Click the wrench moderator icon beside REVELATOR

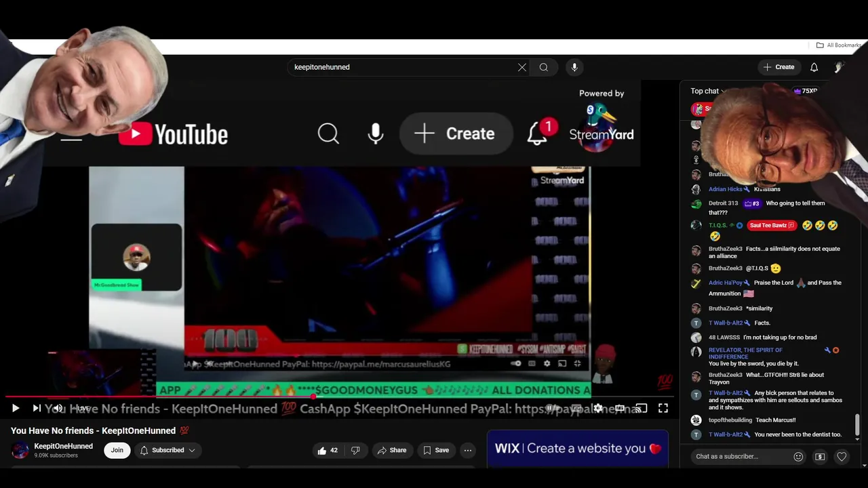827,350
